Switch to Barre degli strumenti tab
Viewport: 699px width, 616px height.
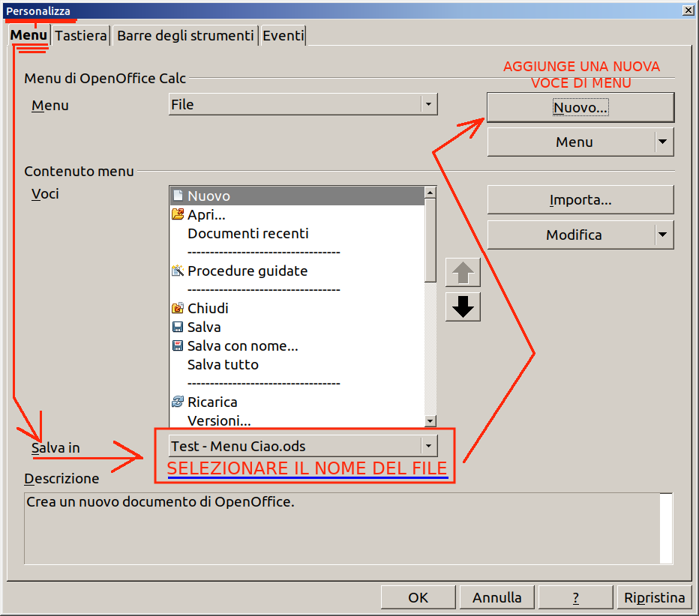click(x=185, y=36)
